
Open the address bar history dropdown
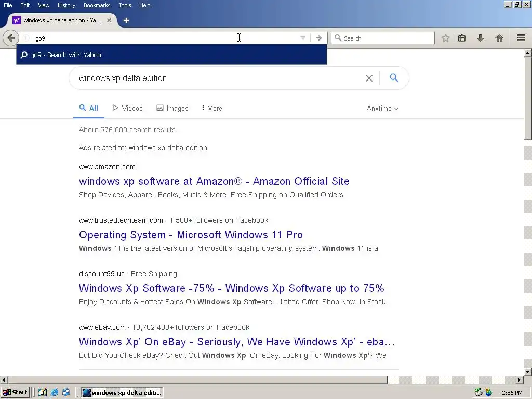point(303,38)
